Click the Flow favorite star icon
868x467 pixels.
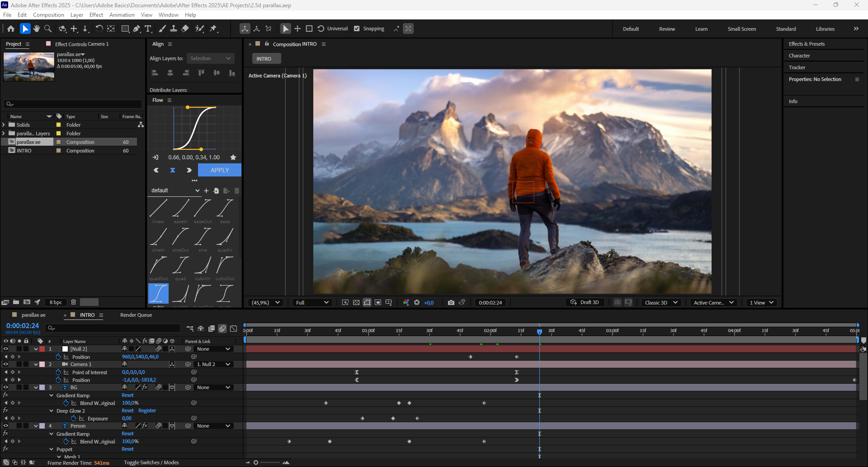click(x=233, y=157)
